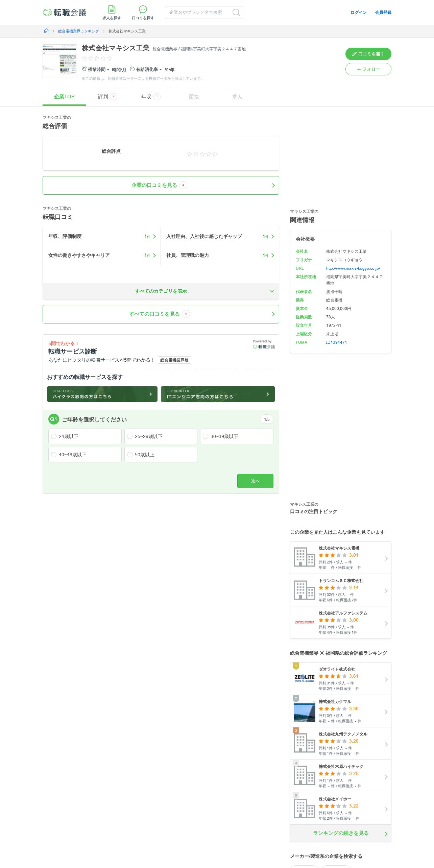Image resolution: width=434 pixels, height=868 pixels.
Task: Switch to 評判 tab
Action: click(107, 97)
